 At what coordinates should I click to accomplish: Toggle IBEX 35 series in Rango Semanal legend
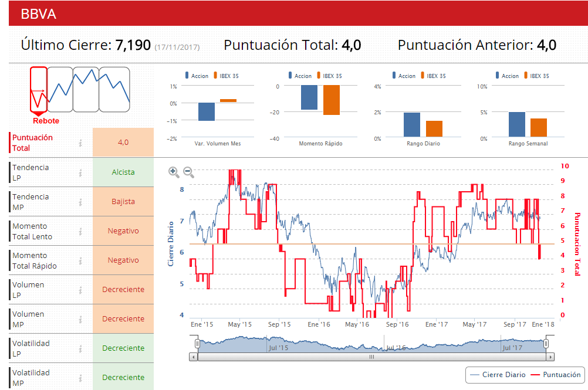[536, 76]
